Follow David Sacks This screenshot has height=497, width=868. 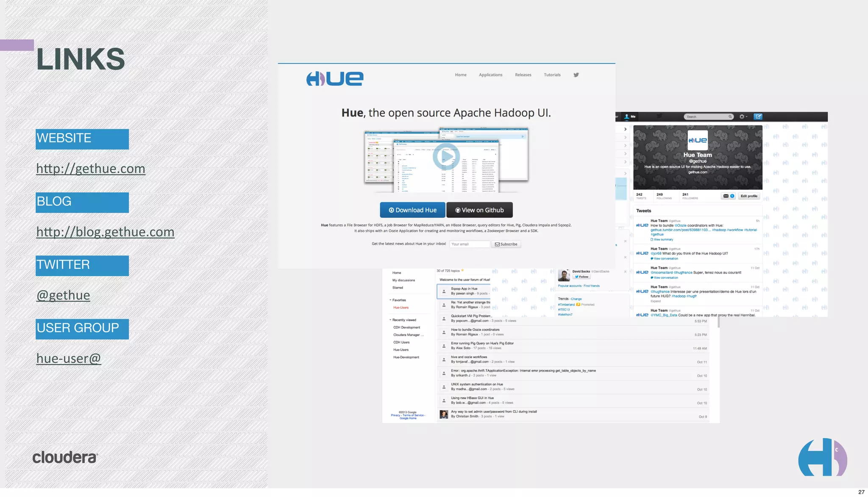(581, 277)
